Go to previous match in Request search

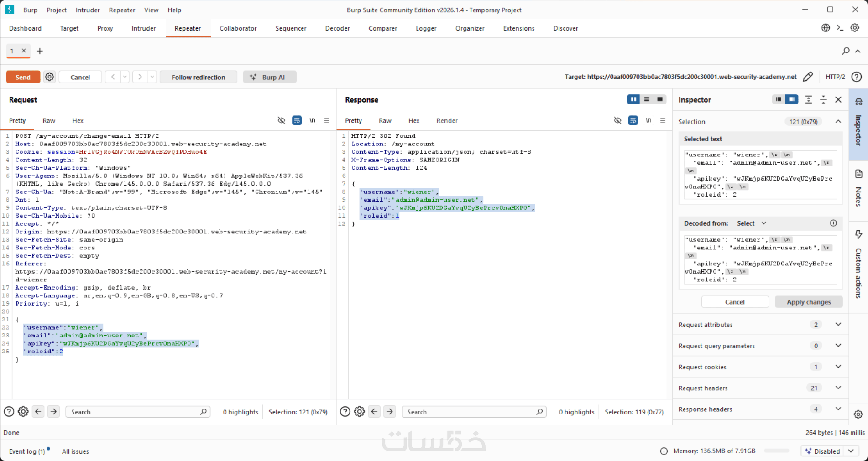38,412
